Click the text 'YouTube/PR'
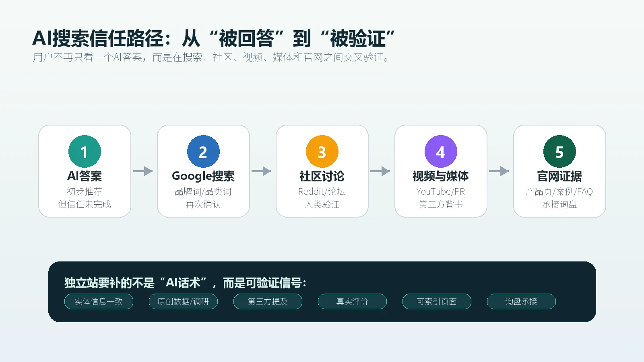This screenshot has height=362, width=644. (x=441, y=191)
